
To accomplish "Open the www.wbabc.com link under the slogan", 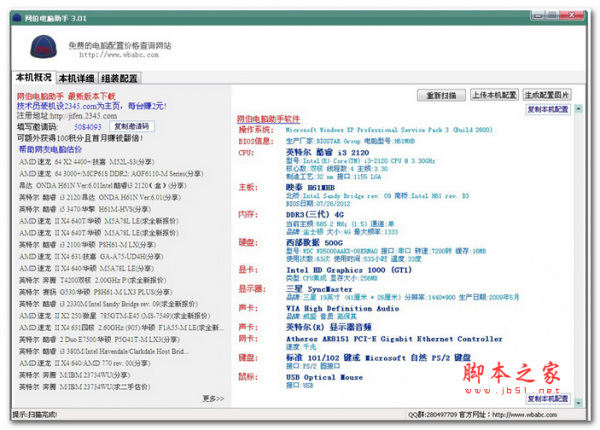I will pos(119,55).
